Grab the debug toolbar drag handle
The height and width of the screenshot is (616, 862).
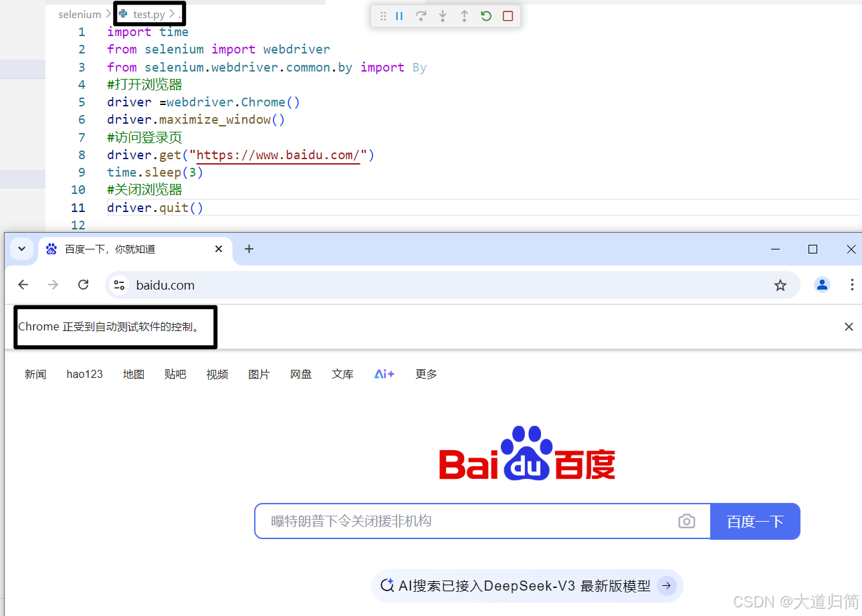click(x=383, y=16)
